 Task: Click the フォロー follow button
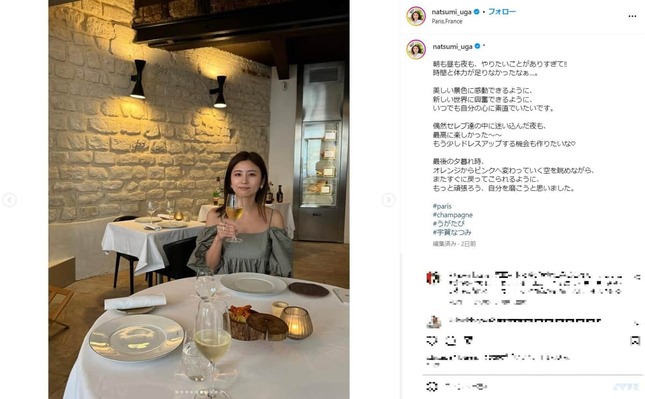point(502,12)
